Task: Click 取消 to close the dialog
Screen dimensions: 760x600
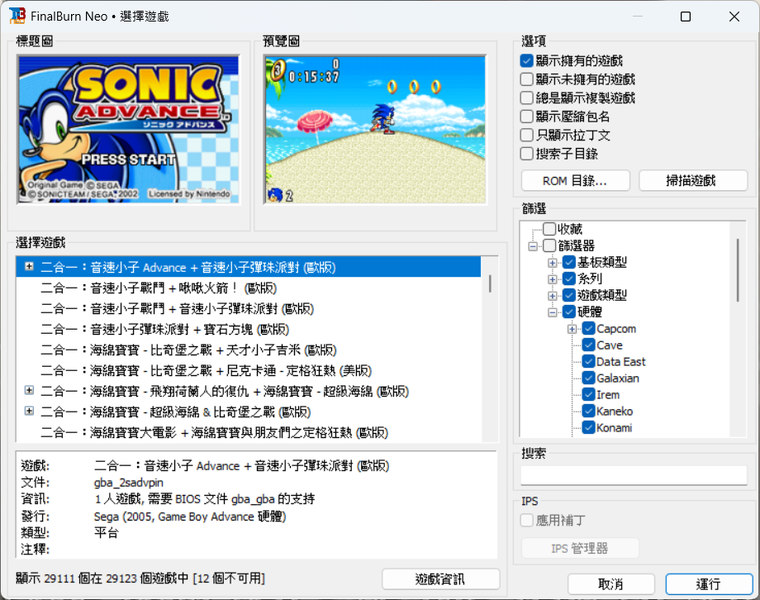Action: coord(611,584)
